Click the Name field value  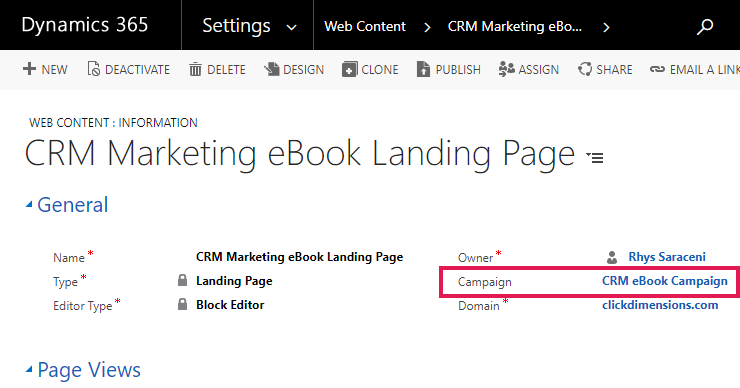(299, 257)
